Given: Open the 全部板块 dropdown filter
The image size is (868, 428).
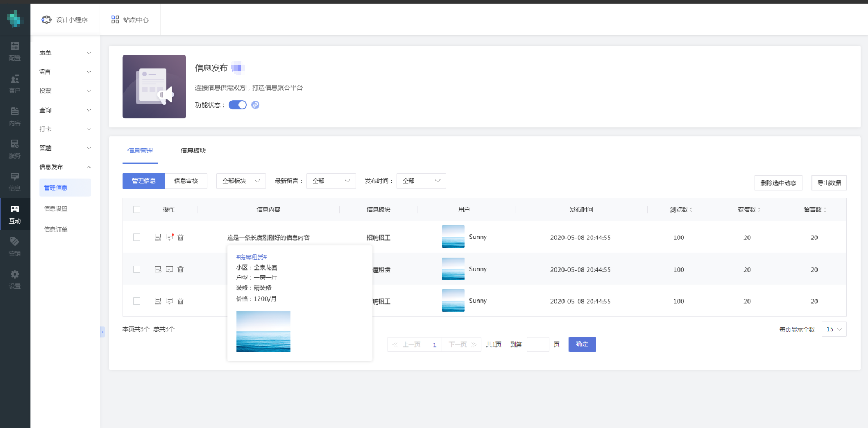Looking at the screenshot, I should pyautogui.click(x=241, y=181).
